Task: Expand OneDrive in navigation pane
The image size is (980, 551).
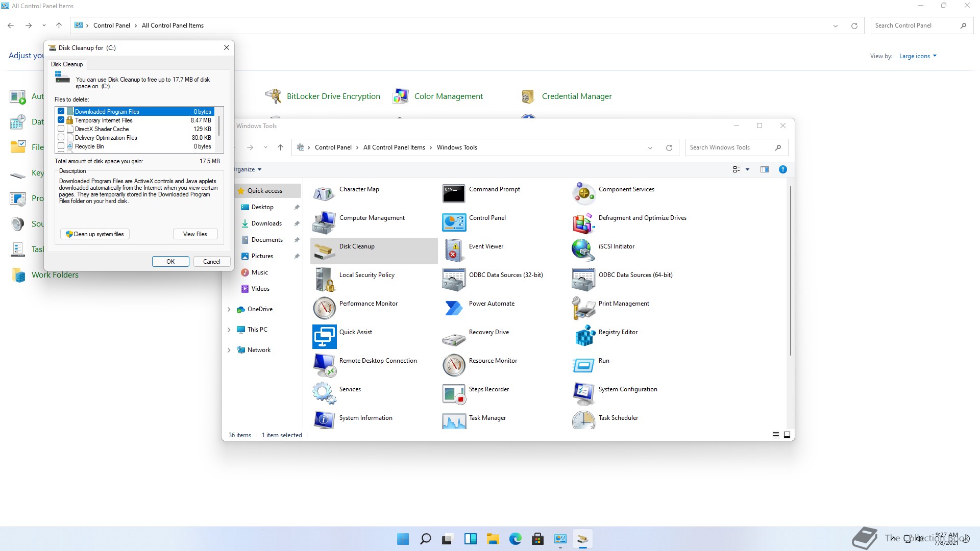Action: pos(229,309)
